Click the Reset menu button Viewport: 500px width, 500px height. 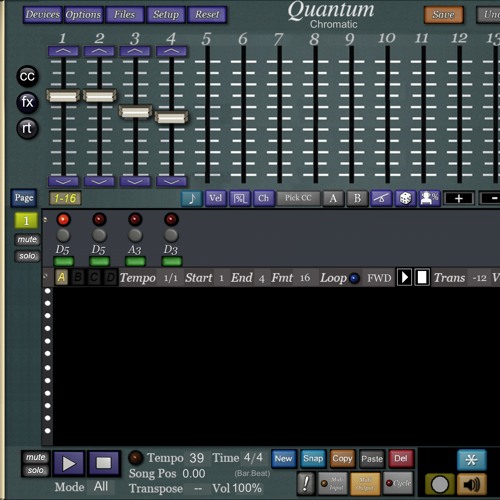click(207, 15)
